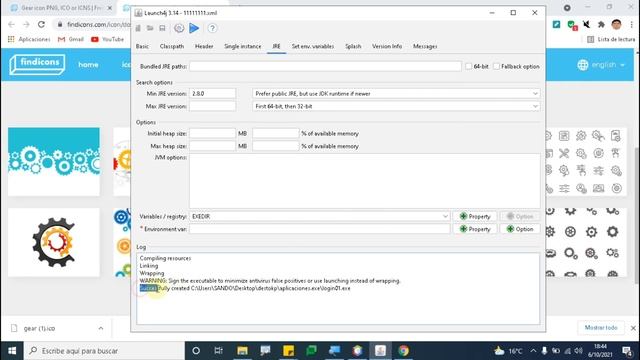Click the Successfully created log line
The height and width of the screenshot is (360, 640).
click(x=245, y=288)
